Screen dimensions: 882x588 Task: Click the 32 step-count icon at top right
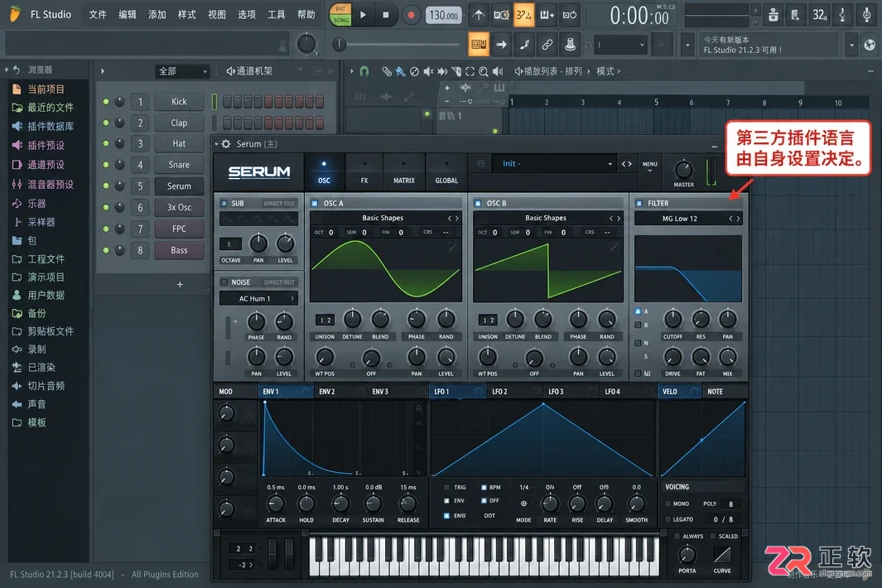coord(820,15)
